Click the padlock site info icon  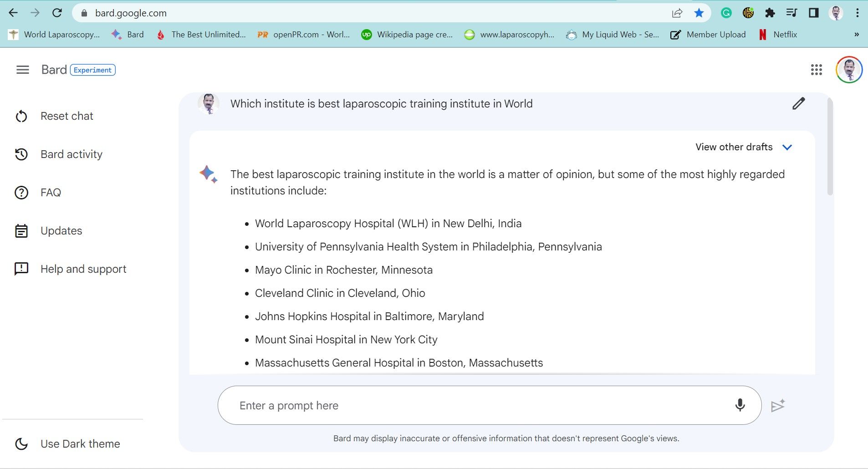[x=84, y=13]
